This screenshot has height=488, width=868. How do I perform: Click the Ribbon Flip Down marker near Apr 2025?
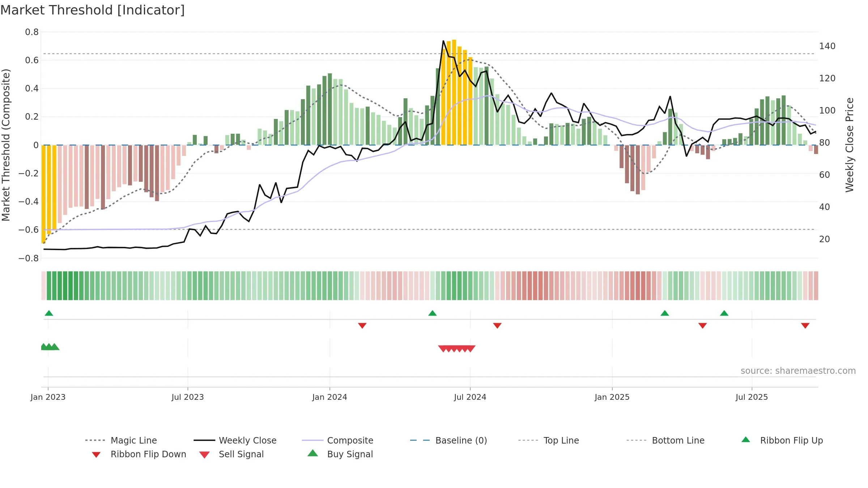[702, 326]
